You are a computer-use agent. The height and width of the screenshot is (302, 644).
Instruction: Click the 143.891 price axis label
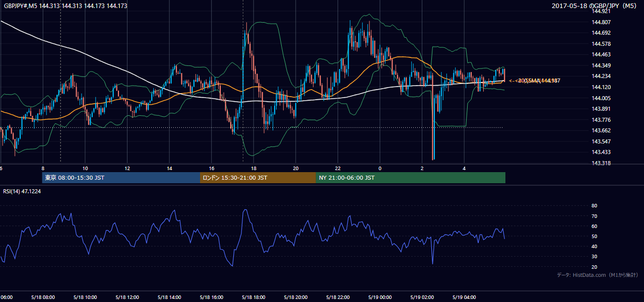[x=602, y=109]
